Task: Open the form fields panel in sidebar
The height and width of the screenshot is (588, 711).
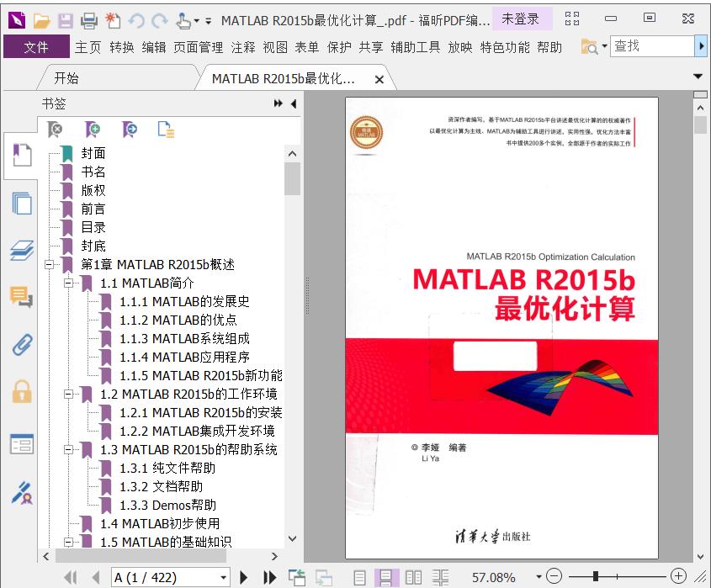Action: [x=22, y=444]
